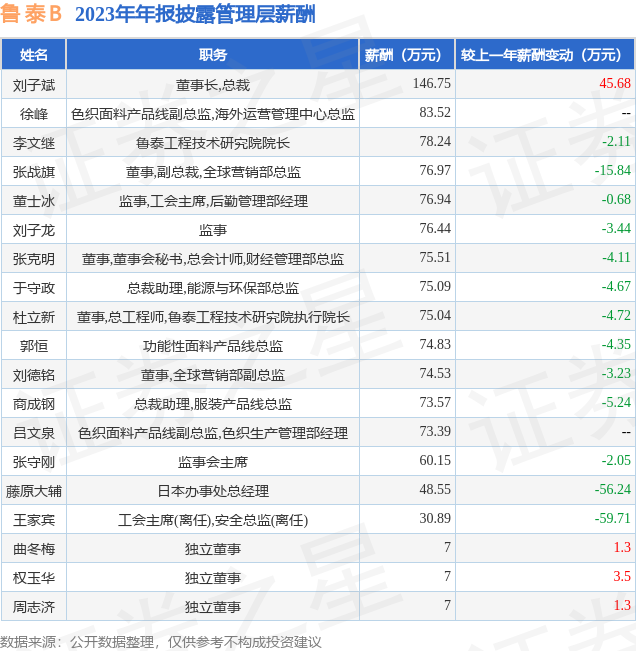Select the name 商成钢
Viewport: 636px width, 651px height.
tap(34, 404)
